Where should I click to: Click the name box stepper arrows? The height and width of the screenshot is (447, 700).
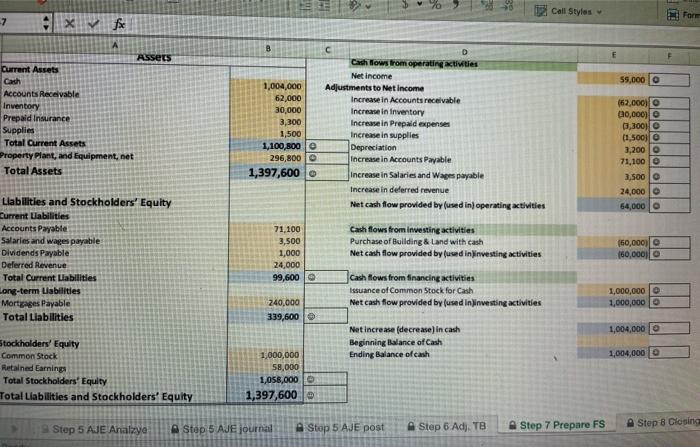46,23
